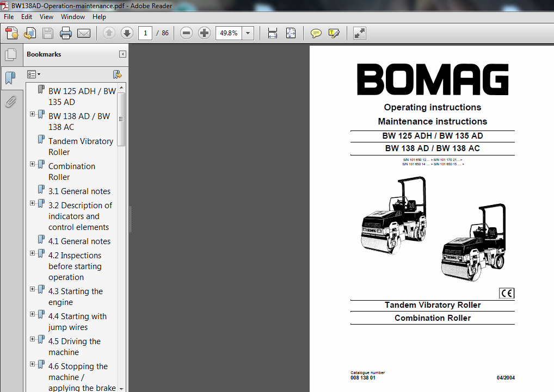554x392 pixels.
Task: Open 4.5 Driving the machine bookmark
Action: coord(75,347)
